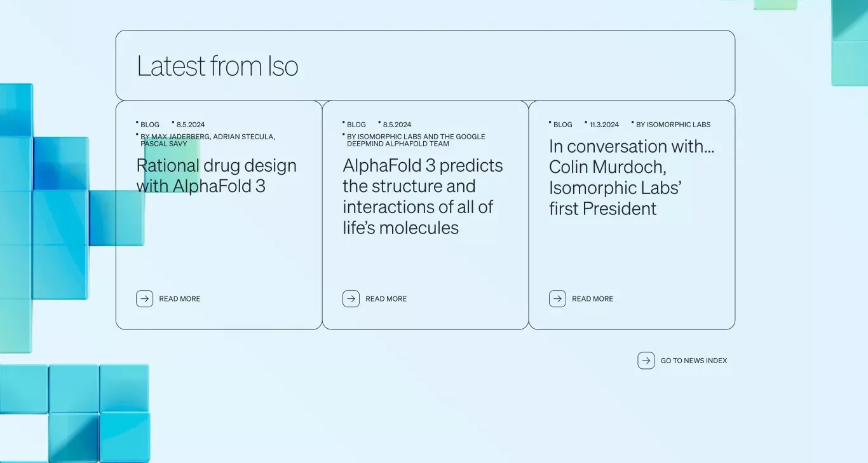The width and height of the screenshot is (868, 463).
Task: Select BLOG tag on AlphaFold 3 predicts card
Action: [356, 125]
